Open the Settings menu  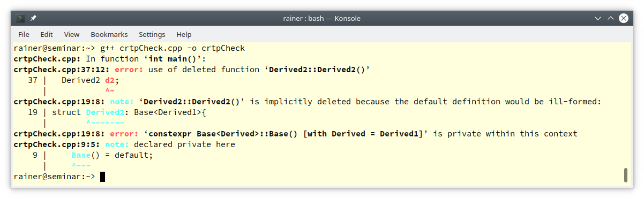(152, 34)
